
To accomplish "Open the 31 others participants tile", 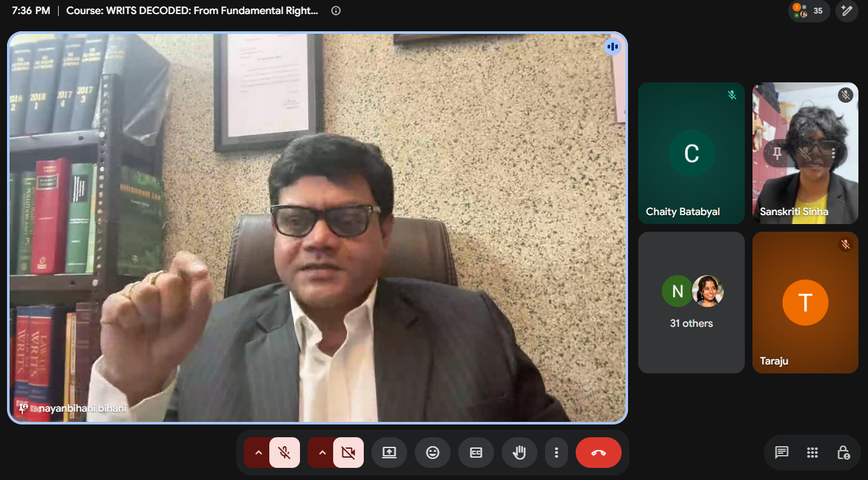I will tap(692, 303).
